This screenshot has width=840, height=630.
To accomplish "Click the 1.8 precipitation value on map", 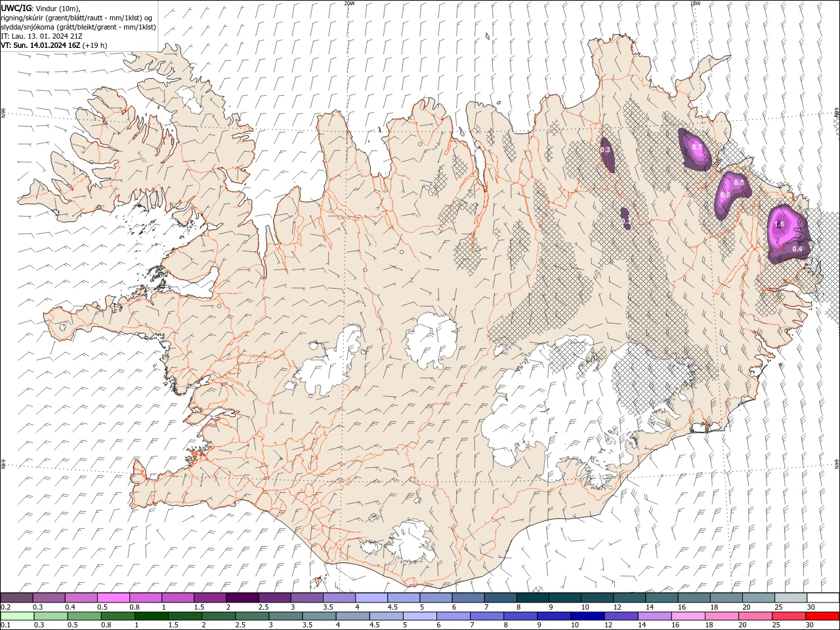I will pos(779,224).
